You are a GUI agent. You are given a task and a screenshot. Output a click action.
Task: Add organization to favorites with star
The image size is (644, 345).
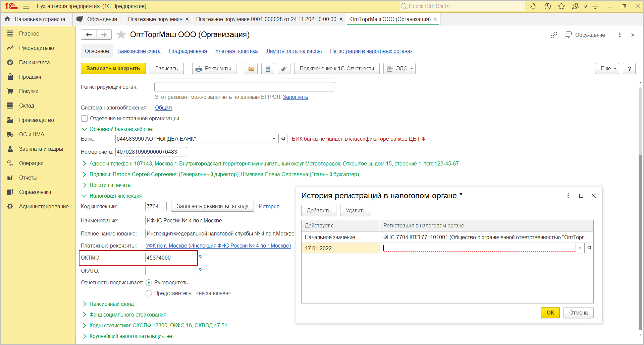pyautogui.click(x=121, y=34)
